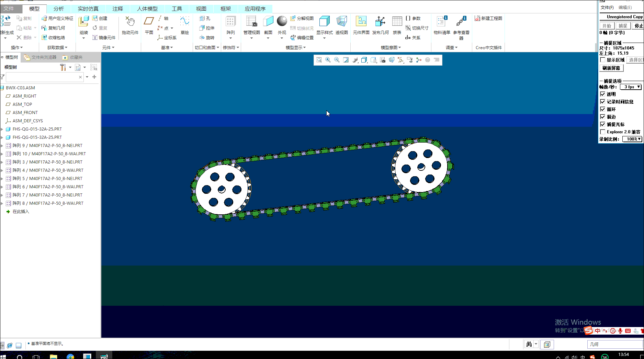The width and height of the screenshot is (644, 359).
Task: Click the Zoom Out magnifier icon
Action: pos(337,60)
